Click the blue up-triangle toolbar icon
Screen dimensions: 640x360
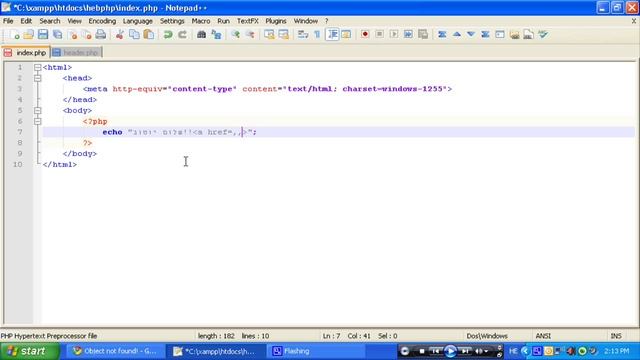coord(457,35)
